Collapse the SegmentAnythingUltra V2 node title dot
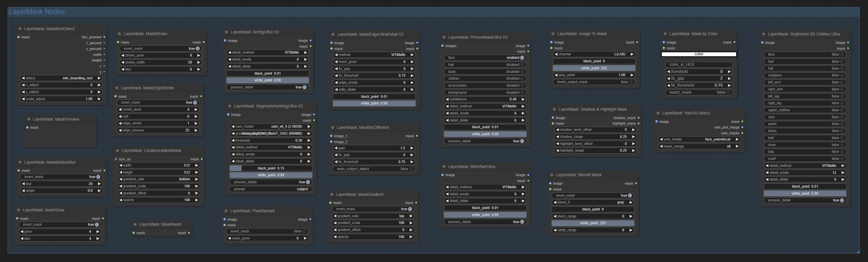 click(230, 106)
